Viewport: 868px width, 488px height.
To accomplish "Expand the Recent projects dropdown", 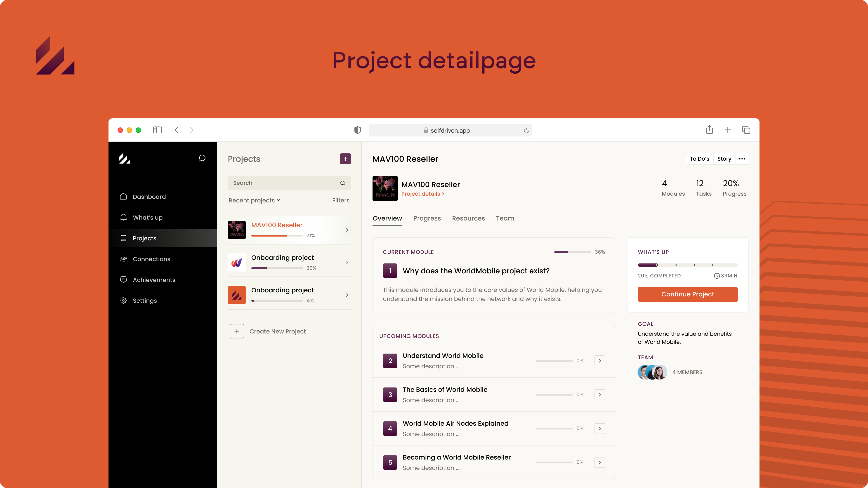I will (254, 200).
